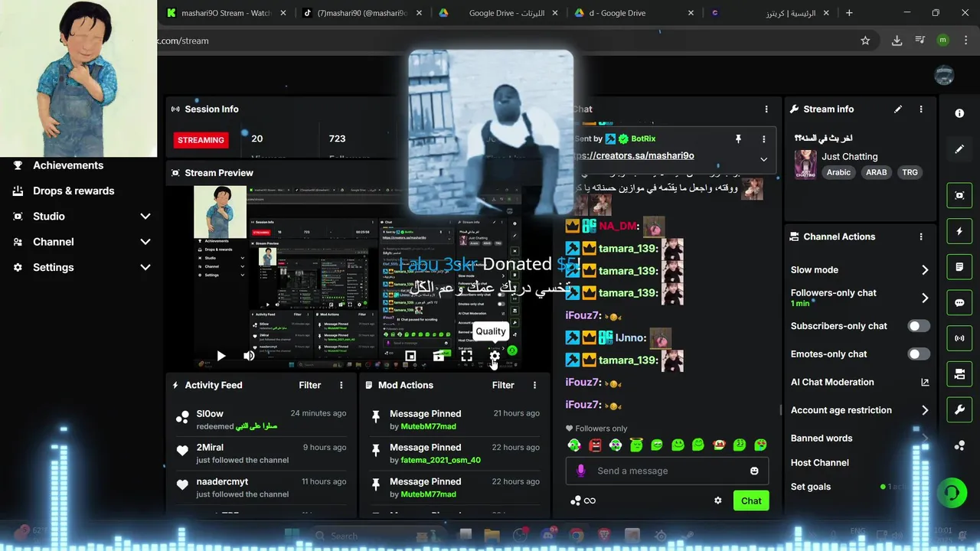Open Account age restriction arrow
The width and height of the screenshot is (980, 551).
(x=924, y=410)
